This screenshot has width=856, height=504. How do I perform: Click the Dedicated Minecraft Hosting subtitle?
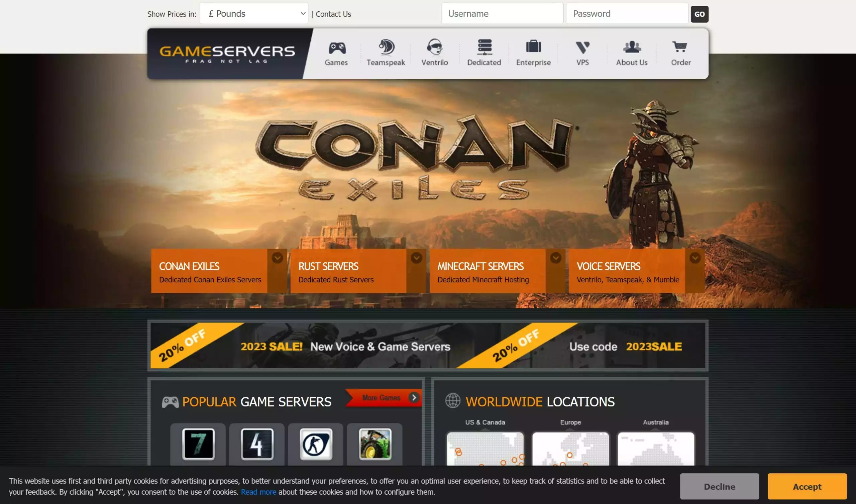pos(483,279)
